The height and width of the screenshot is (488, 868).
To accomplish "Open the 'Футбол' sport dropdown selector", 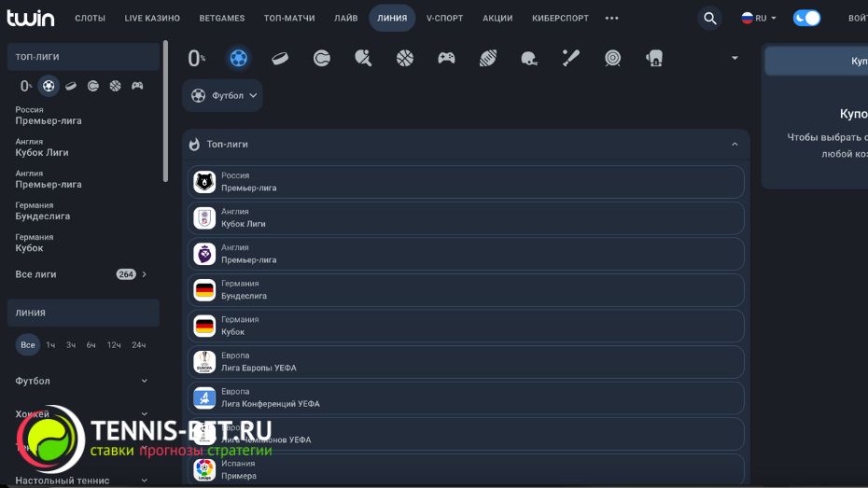I will click(x=222, y=96).
